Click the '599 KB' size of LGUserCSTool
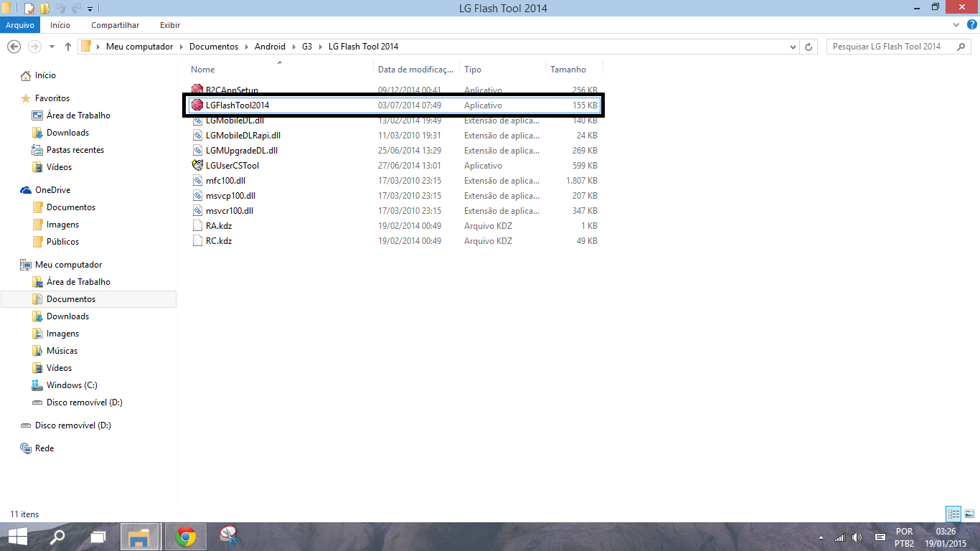This screenshot has height=551, width=980. (585, 166)
